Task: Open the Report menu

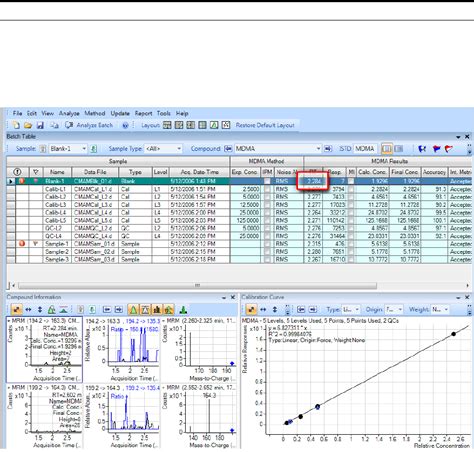Action: pyautogui.click(x=143, y=113)
